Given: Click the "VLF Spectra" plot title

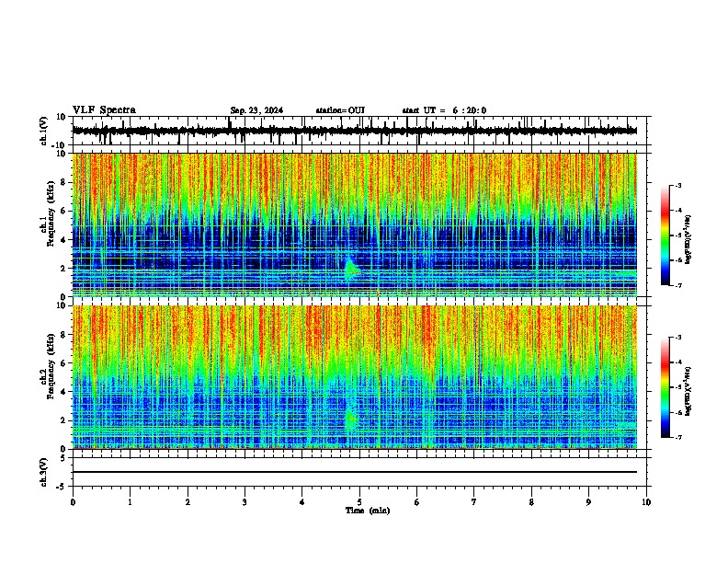Looking at the screenshot, I should (x=104, y=110).
